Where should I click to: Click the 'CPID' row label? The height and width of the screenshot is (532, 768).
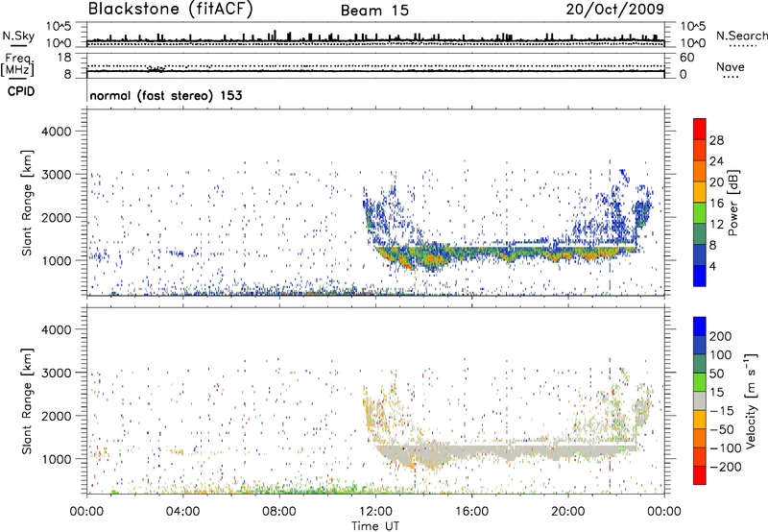point(21,91)
